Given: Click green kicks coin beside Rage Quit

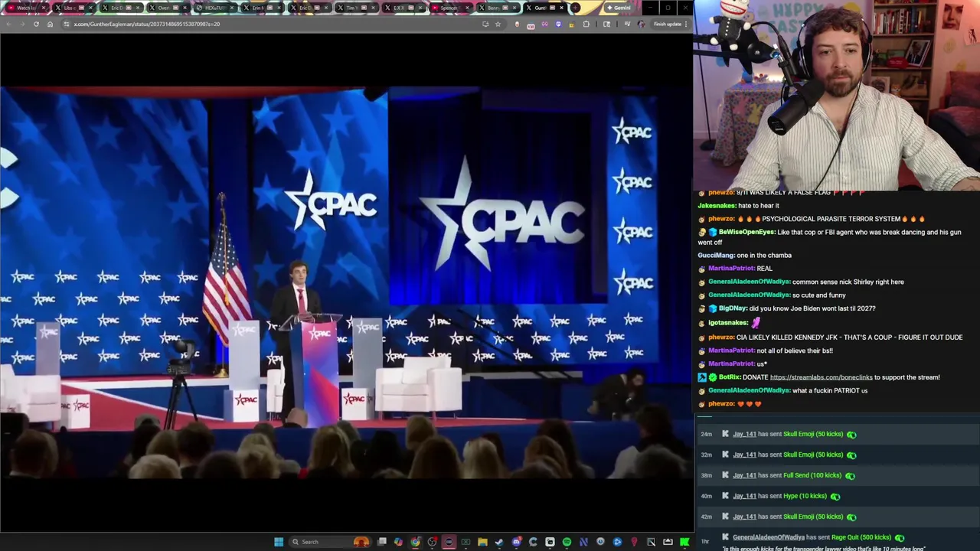Looking at the screenshot, I should coord(900,537).
